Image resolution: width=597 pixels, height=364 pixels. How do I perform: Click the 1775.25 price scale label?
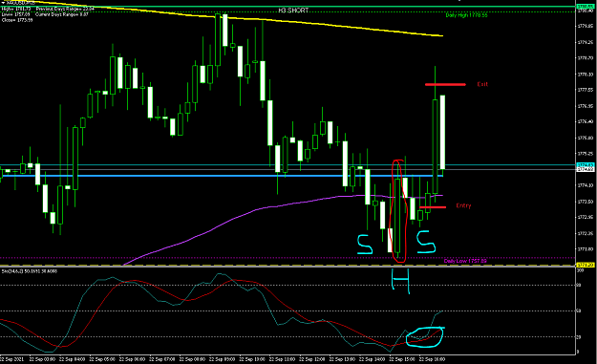586,154
